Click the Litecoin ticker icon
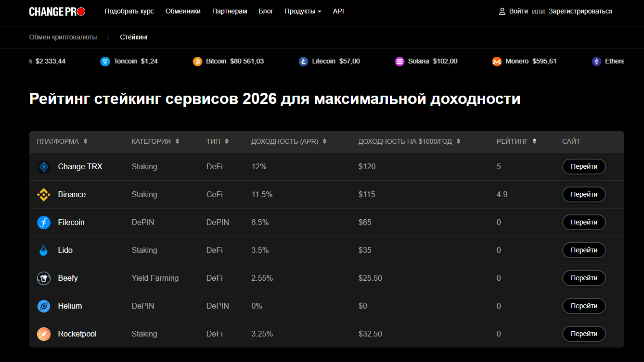Image resolution: width=644 pixels, height=362 pixels. pyautogui.click(x=303, y=62)
